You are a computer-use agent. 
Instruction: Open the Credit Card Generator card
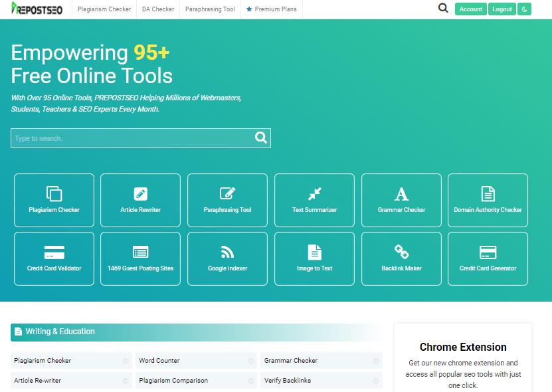click(x=488, y=258)
